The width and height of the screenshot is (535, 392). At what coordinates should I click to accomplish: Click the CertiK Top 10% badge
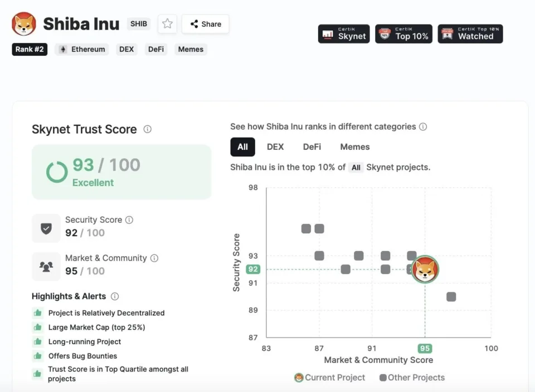tap(404, 34)
